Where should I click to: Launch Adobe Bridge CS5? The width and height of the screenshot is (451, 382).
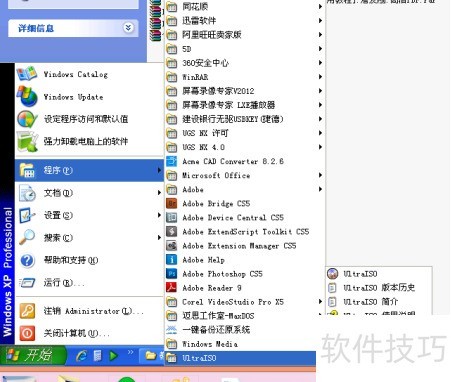click(244, 203)
